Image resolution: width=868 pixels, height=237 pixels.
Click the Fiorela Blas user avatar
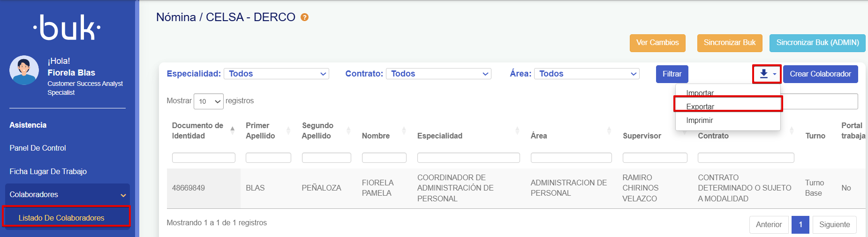pyautogui.click(x=24, y=70)
